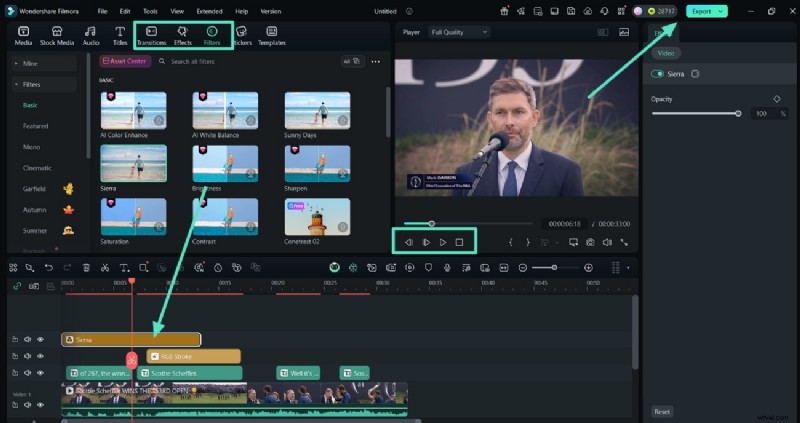Open the Titles panel

pyautogui.click(x=120, y=36)
